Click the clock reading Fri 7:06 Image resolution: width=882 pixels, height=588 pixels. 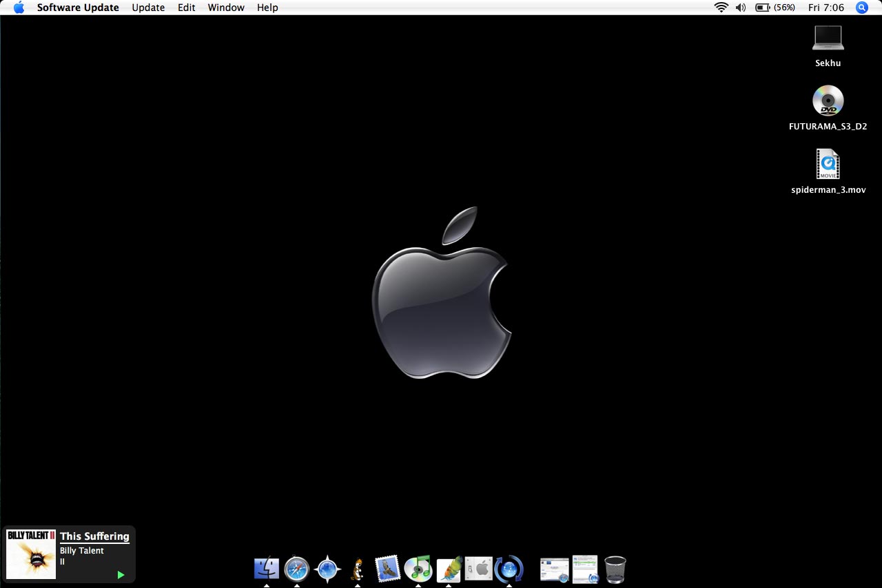[825, 8]
